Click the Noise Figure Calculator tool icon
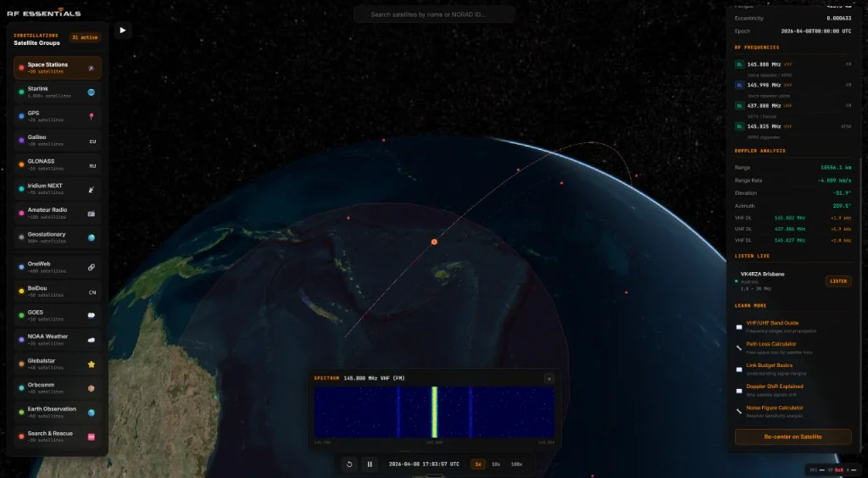Image resolution: width=868 pixels, height=478 pixels. click(x=738, y=412)
